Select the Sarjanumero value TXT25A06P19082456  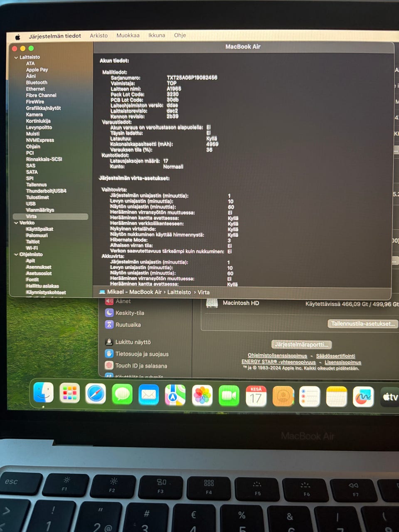pos(192,78)
